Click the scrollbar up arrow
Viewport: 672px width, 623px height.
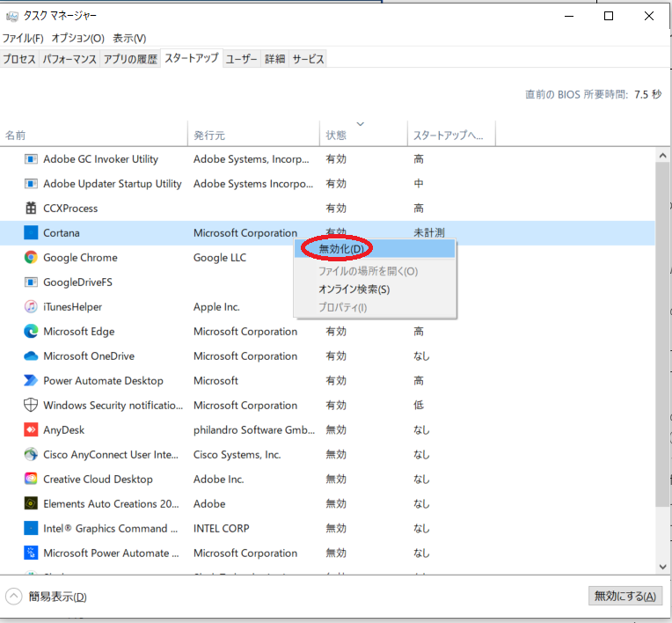(x=662, y=156)
